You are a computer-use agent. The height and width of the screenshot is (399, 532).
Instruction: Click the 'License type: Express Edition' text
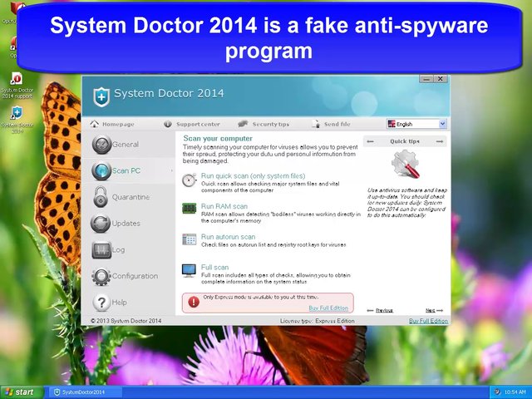[x=318, y=321]
